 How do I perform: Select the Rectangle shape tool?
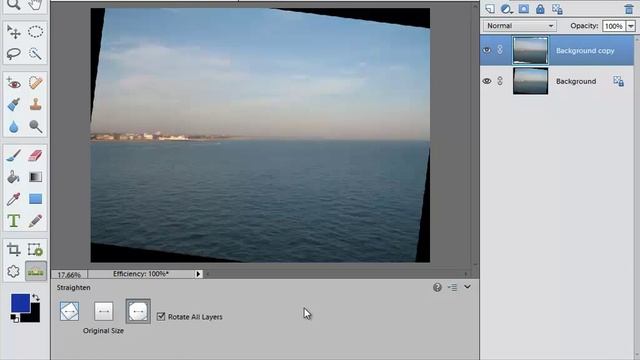pos(36,199)
